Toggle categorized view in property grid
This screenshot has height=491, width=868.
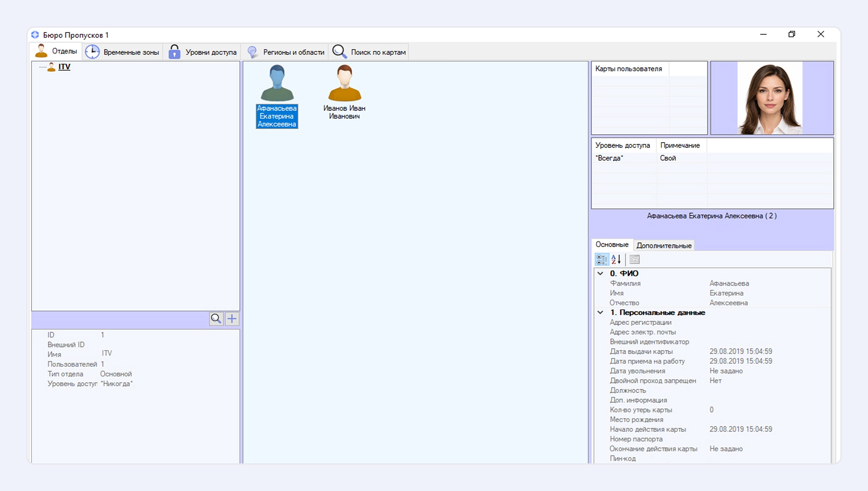click(x=601, y=259)
